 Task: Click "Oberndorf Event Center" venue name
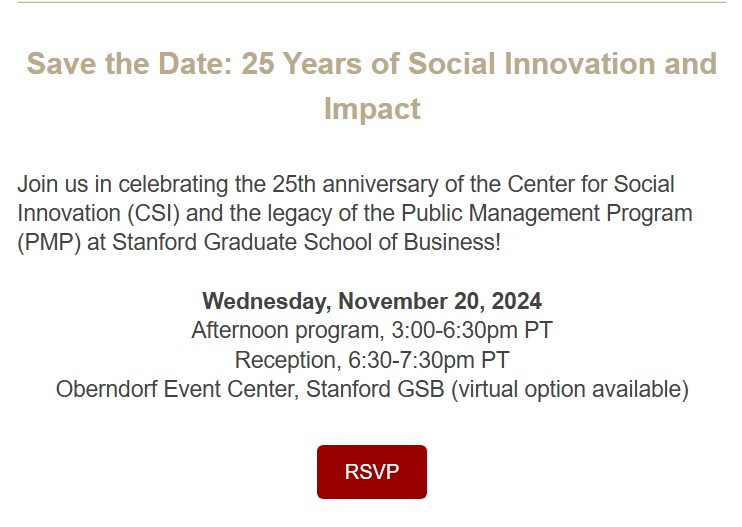[170, 389]
